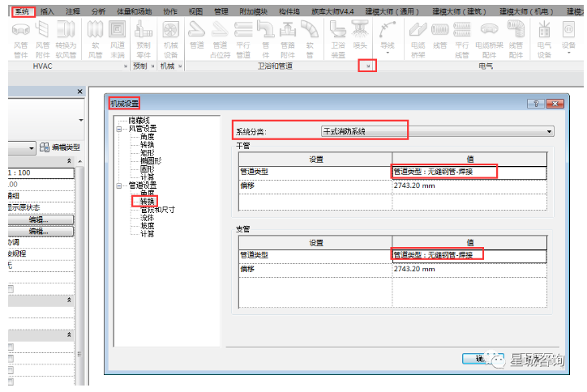Confirm the 机械设置 dialog with 确定
The image size is (587, 392).
(x=483, y=358)
